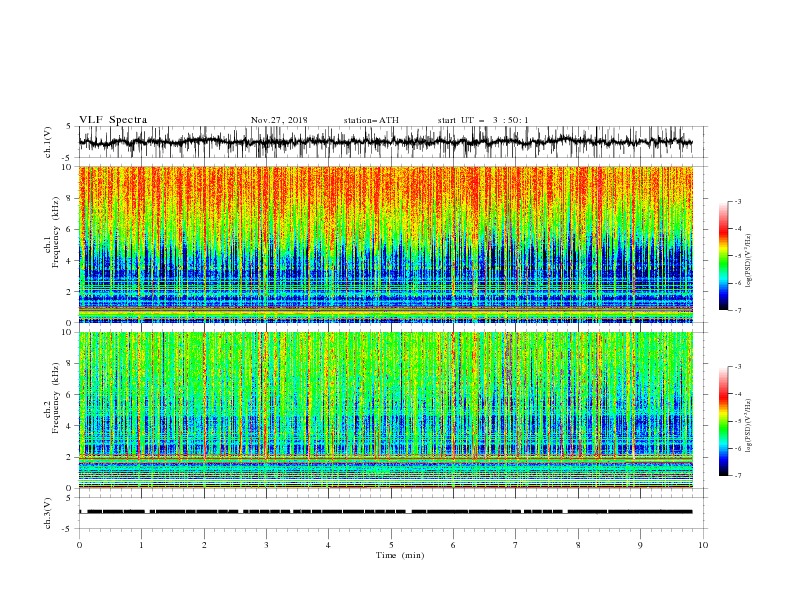This screenshot has height=612, width=792.
Task: Click the ch.2 spectrogram panel
Action: [x=386, y=410]
